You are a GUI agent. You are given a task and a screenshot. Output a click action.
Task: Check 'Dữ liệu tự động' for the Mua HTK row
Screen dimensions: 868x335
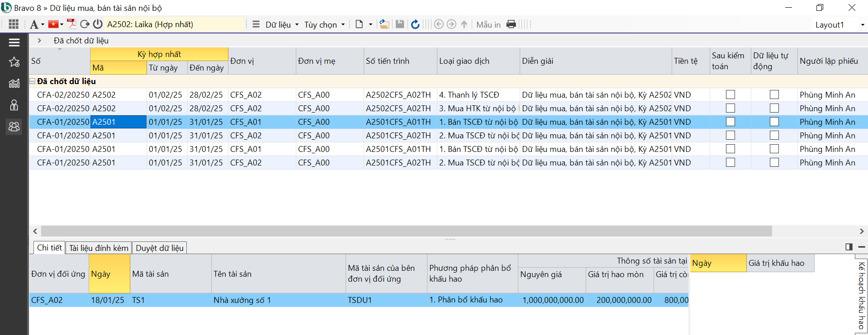coord(774,109)
